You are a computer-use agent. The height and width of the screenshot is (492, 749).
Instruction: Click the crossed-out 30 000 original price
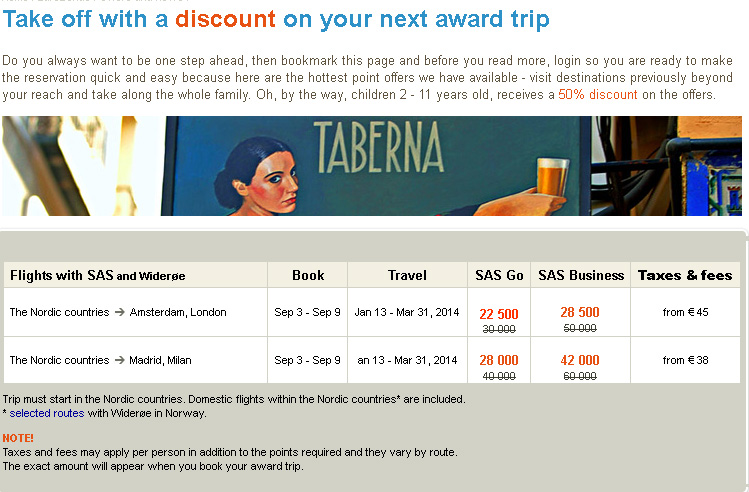(x=499, y=329)
